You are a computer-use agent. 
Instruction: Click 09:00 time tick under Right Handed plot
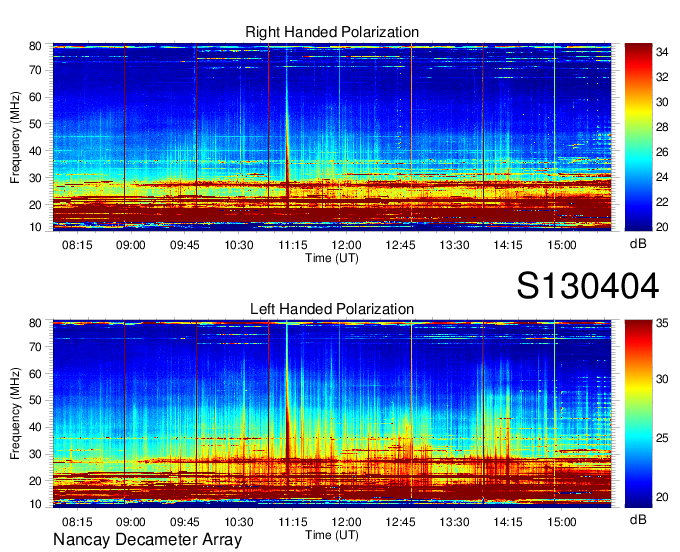[131, 245]
